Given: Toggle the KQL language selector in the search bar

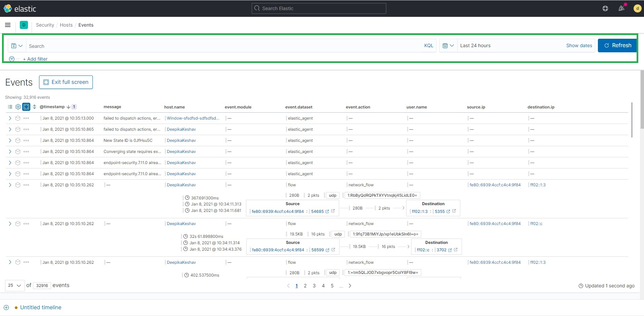Looking at the screenshot, I should click(429, 45).
